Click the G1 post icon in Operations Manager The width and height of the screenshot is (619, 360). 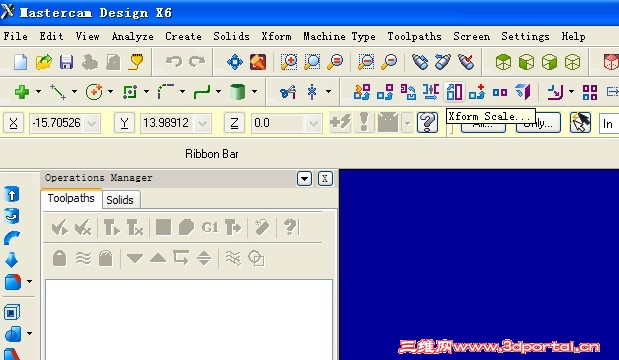pyautogui.click(x=210, y=227)
